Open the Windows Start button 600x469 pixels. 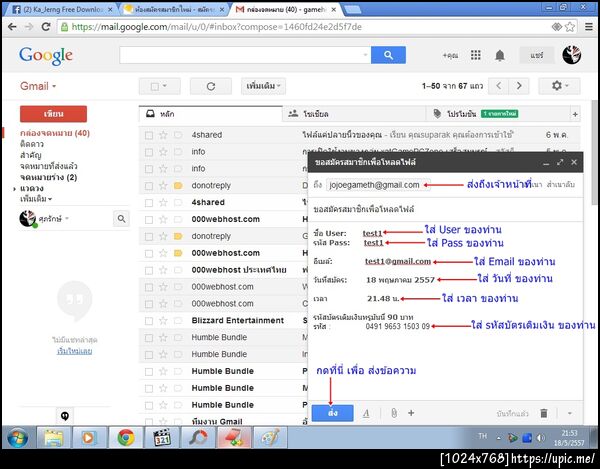coord(17,438)
